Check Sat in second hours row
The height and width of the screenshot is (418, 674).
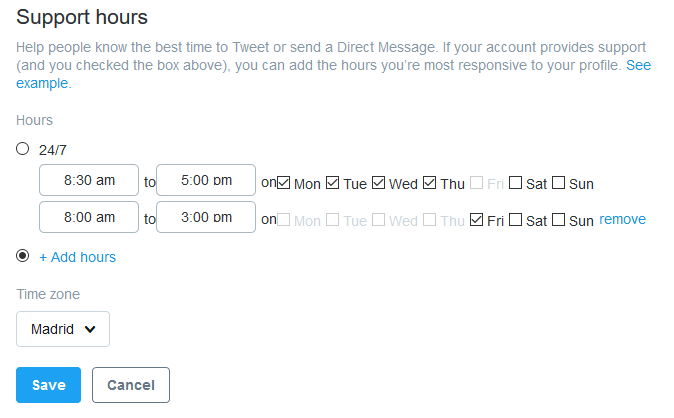click(x=515, y=220)
